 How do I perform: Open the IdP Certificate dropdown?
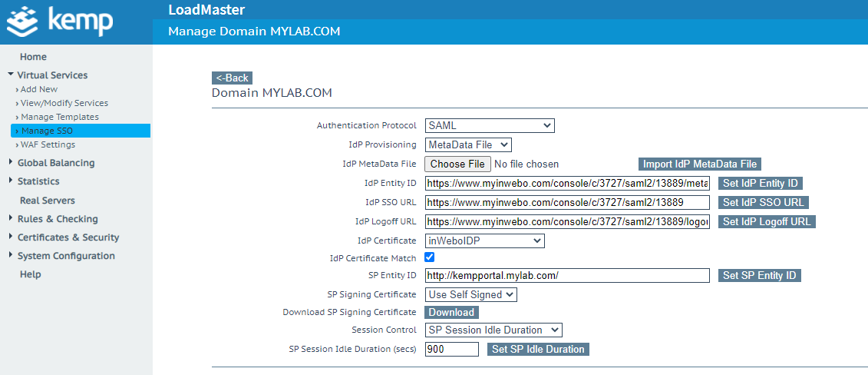click(x=484, y=241)
